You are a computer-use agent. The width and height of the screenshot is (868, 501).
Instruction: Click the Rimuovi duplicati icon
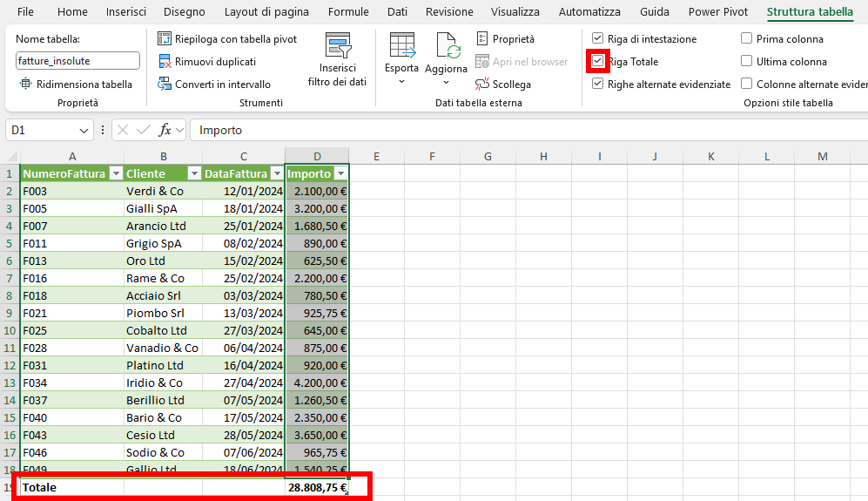coord(165,62)
